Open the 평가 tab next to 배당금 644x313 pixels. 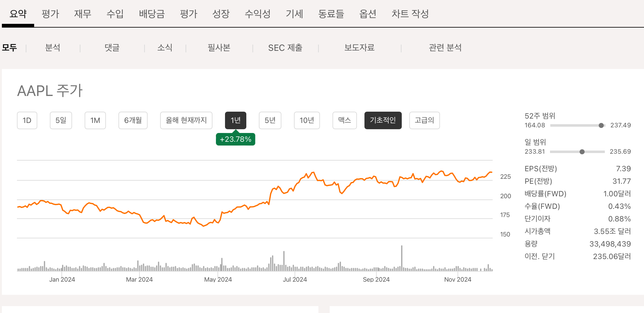pos(188,14)
